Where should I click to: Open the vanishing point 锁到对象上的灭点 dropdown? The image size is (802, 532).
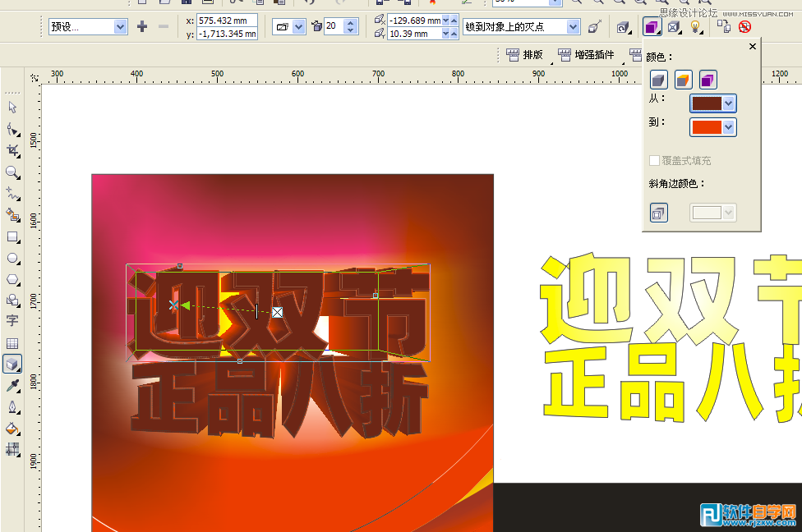click(575, 26)
